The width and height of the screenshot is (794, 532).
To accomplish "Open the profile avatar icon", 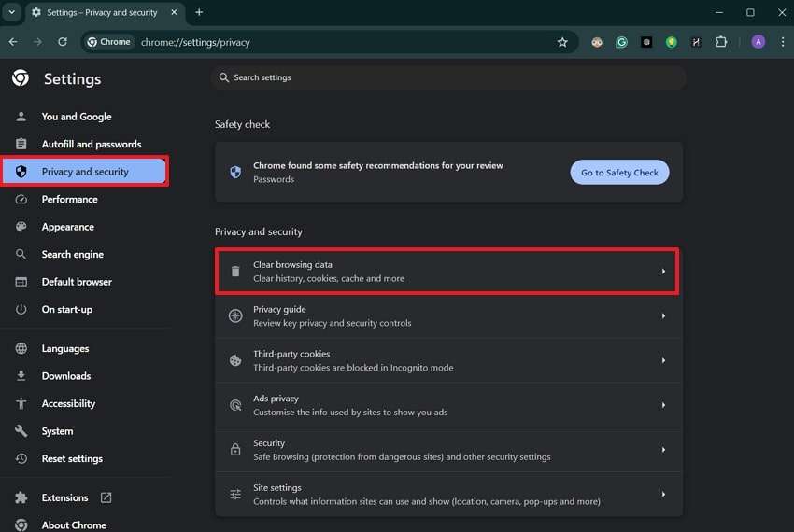I will [x=759, y=42].
